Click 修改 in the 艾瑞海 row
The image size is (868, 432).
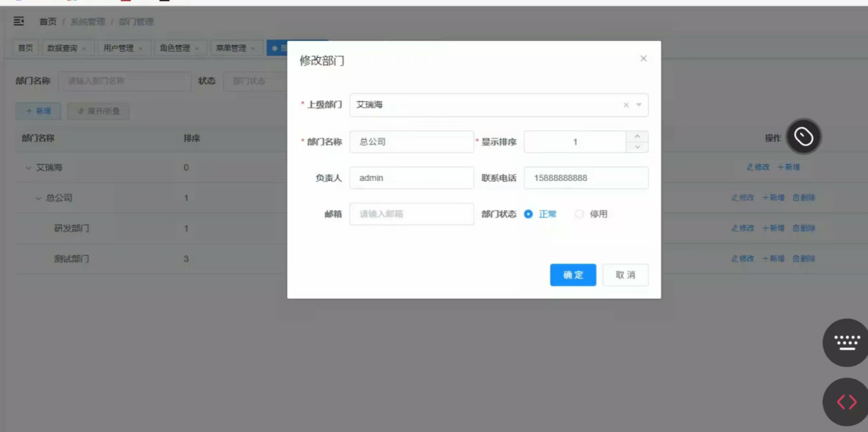pos(759,167)
